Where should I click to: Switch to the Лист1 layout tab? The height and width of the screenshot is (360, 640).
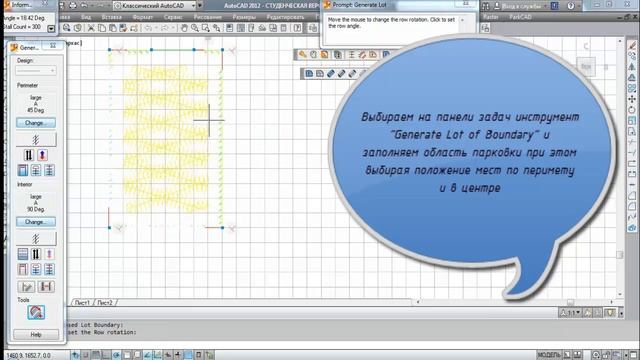82,302
